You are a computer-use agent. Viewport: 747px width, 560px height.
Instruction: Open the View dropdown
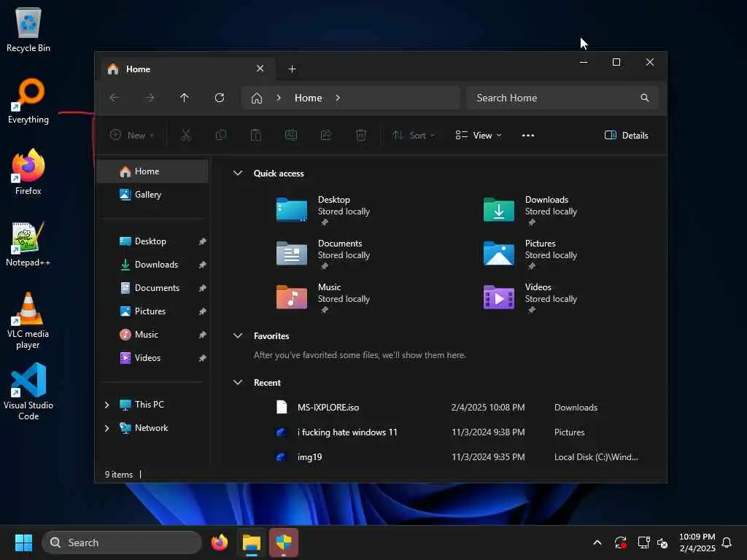click(x=479, y=135)
